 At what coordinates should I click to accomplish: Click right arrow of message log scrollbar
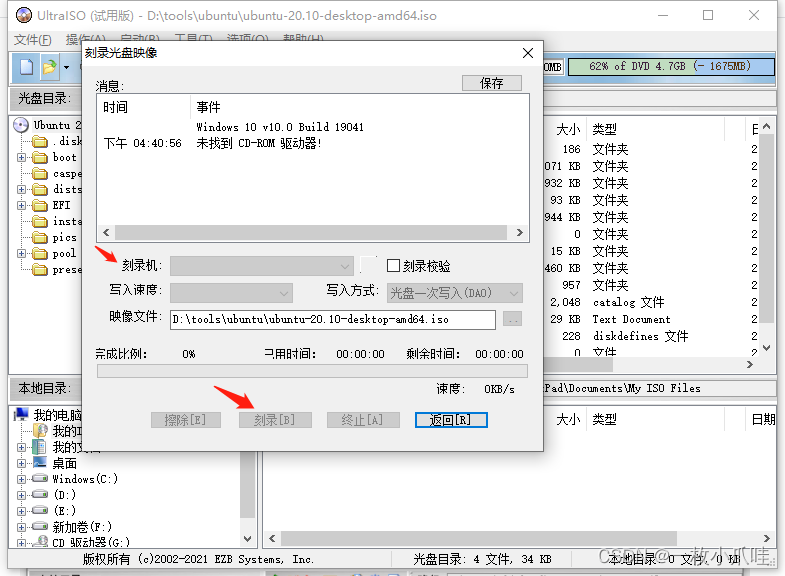[x=520, y=233]
